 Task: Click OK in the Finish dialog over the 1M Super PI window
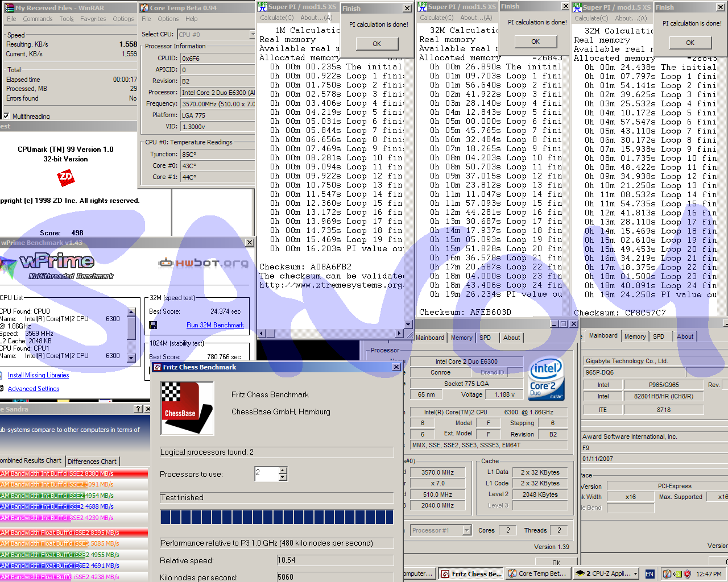pos(377,44)
